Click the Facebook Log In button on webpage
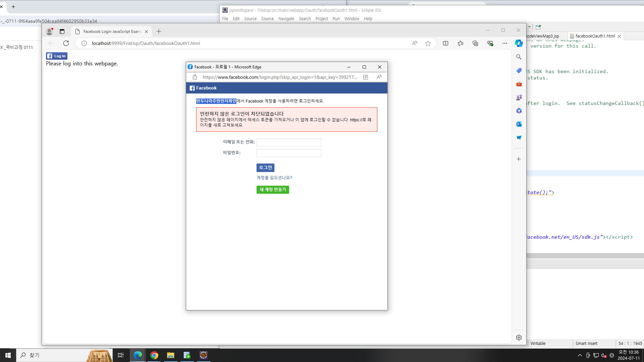The height and width of the screenshot is (362, 644). pyautogui.click(x=57, y=56)
